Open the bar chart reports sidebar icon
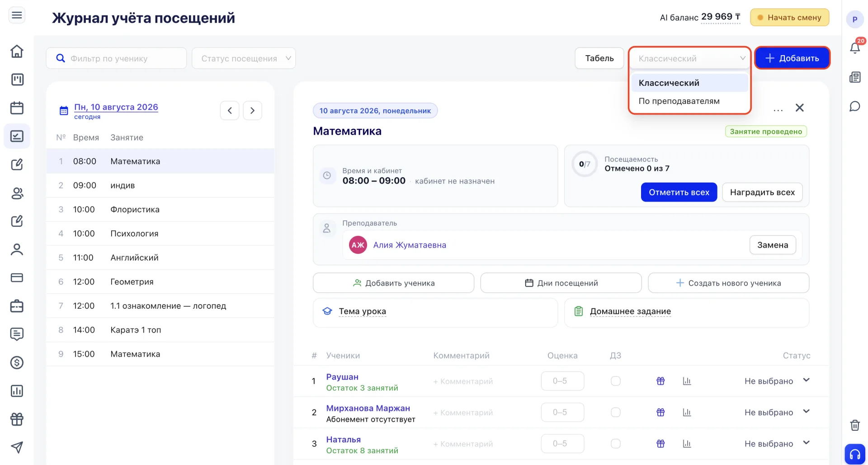Image resolution: width=868 pixels, height=465 pixels. [x=17, y=391]
